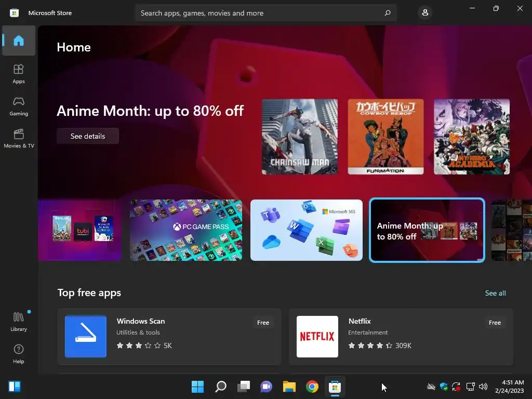The height and width of the screenshot is (399, 532).
Task: Open the user account profile icon
Action: pyautogui.click(x=425, y=13)
